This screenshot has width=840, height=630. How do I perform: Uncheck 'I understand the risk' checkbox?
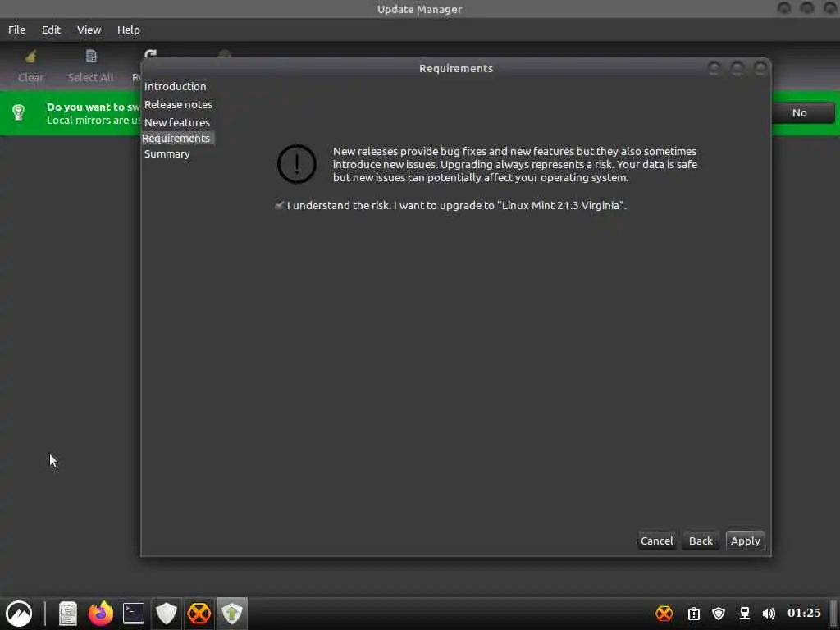[279, 205]
